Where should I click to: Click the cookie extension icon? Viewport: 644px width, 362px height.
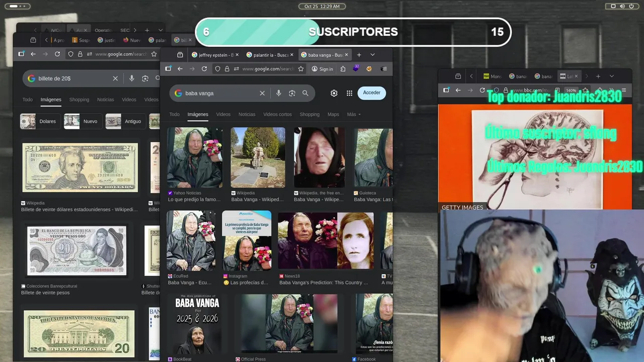(x=369, y=69)
